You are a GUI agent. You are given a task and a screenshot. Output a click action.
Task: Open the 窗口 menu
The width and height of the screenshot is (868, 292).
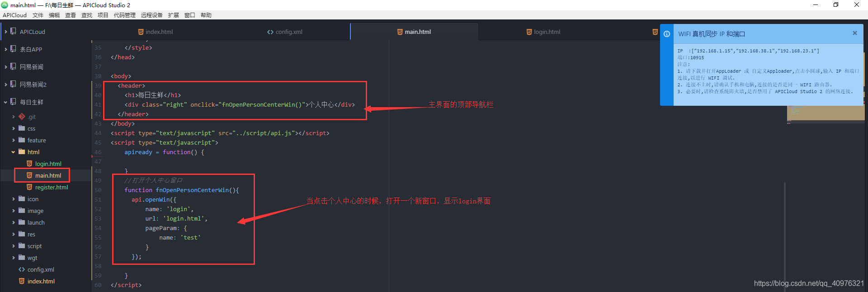coord(190,15)
